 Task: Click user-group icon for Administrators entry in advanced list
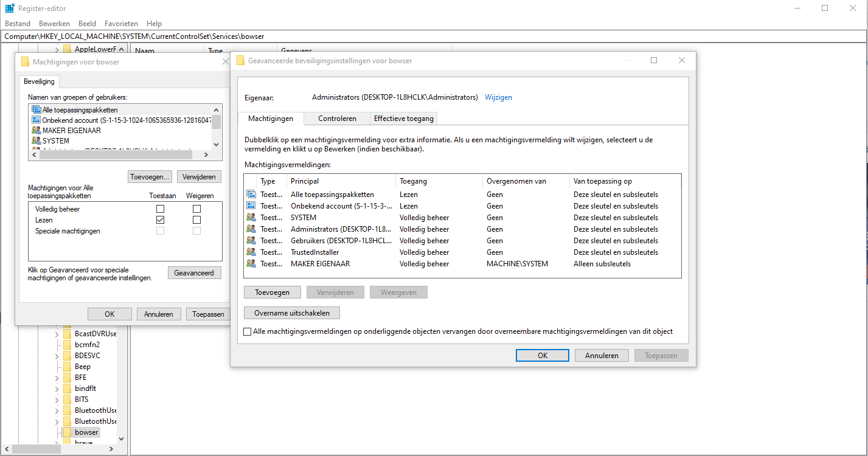[251, 229]
